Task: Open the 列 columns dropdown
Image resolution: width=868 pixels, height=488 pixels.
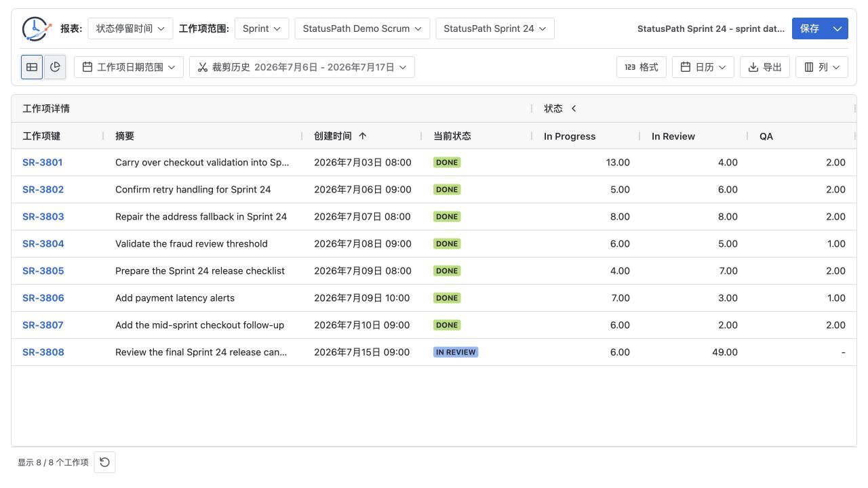Action: click(x=822, y=67)
